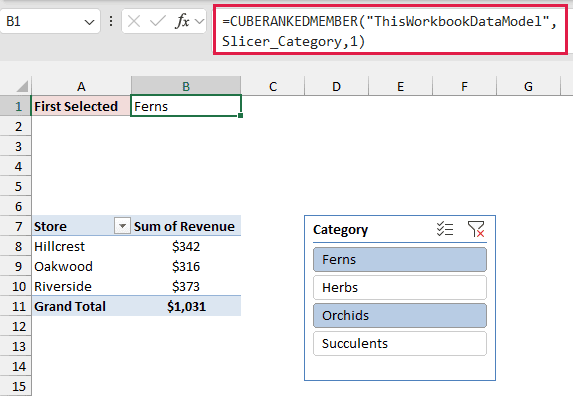
Task: Open the Name Box dropdown arrow
Action: (89, 22)
